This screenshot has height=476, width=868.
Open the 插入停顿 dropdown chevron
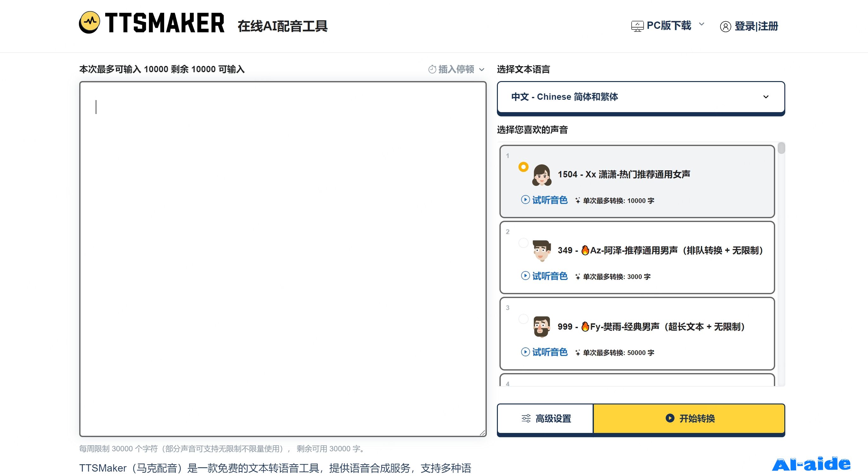(x=482, y=70)
